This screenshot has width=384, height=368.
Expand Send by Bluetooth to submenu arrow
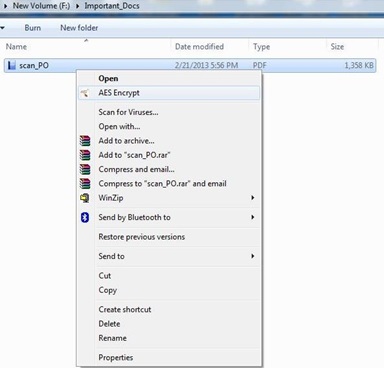(x=253, y=217)
